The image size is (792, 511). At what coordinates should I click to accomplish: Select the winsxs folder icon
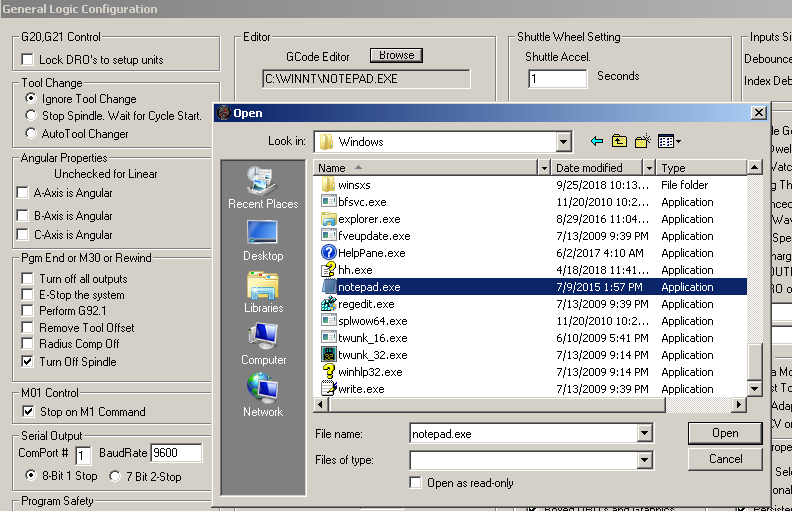pos(328,185)
